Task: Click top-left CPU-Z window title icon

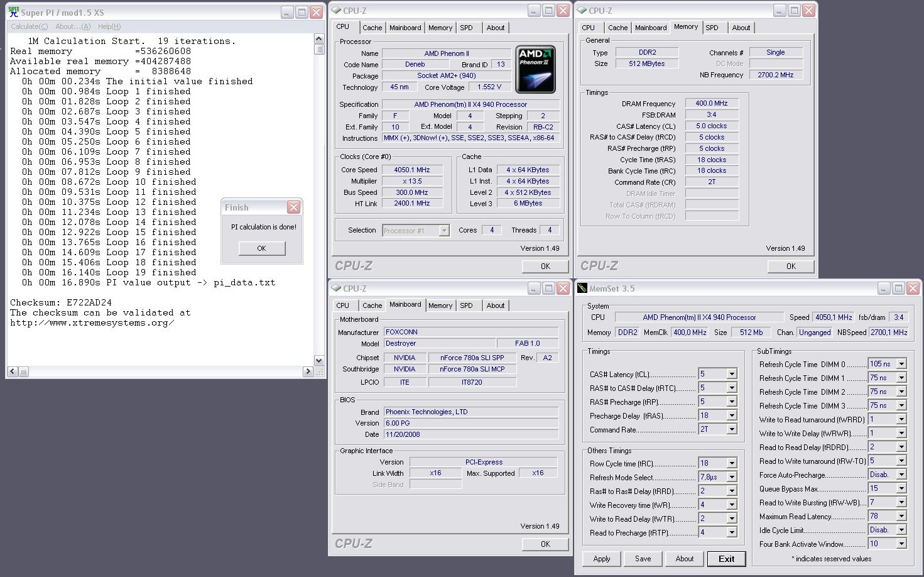Action: tap(336, 11)
